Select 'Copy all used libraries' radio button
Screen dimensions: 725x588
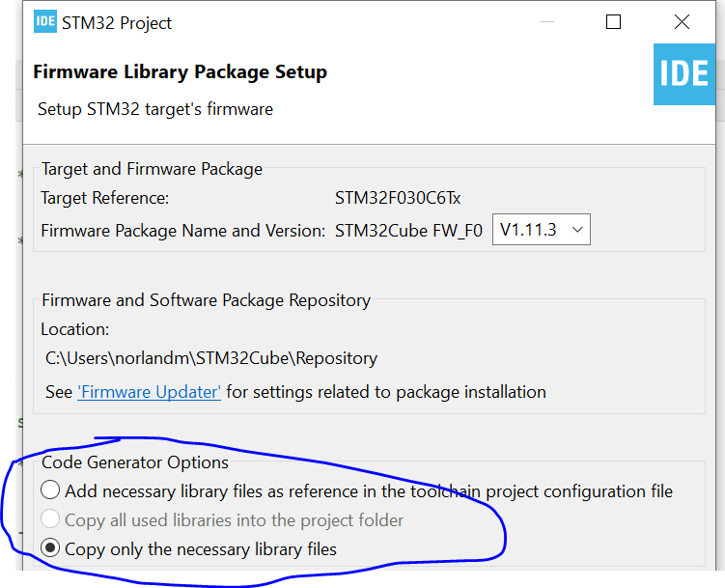(x=50, y=520)
